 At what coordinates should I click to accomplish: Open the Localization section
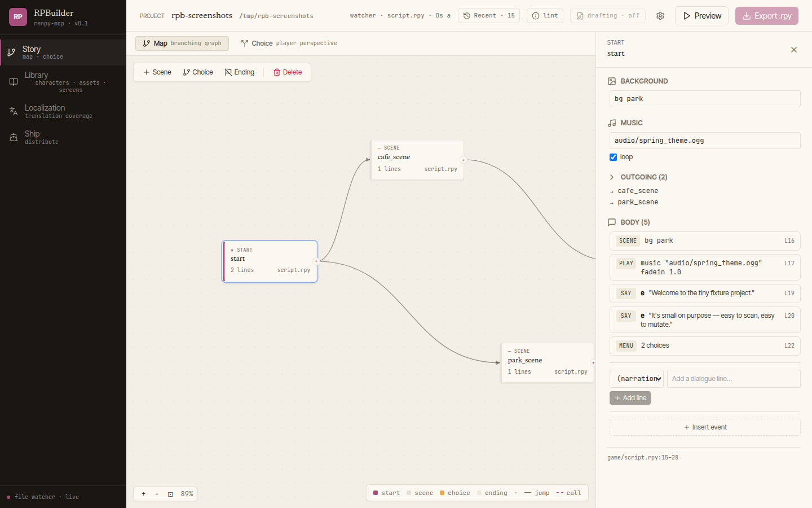pyautogui.click(x=63, y=111)
